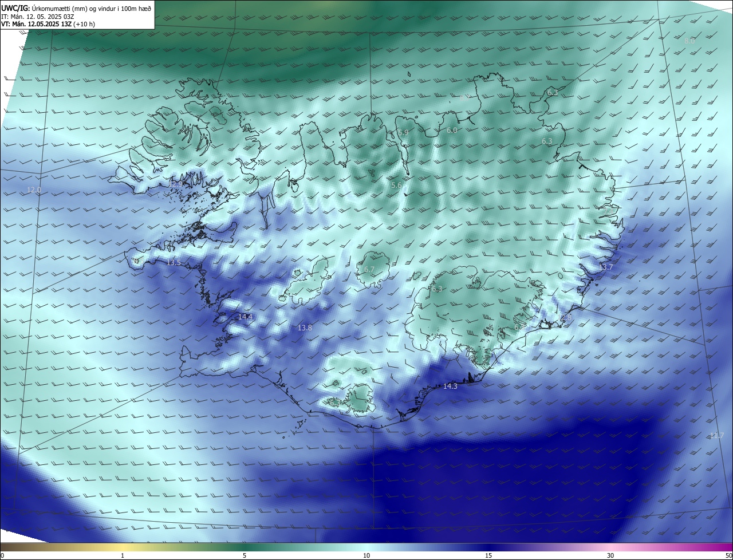Click the 10 tick on the color scale
This screenshot has width=733, height=560.
[x=366, y=555]
